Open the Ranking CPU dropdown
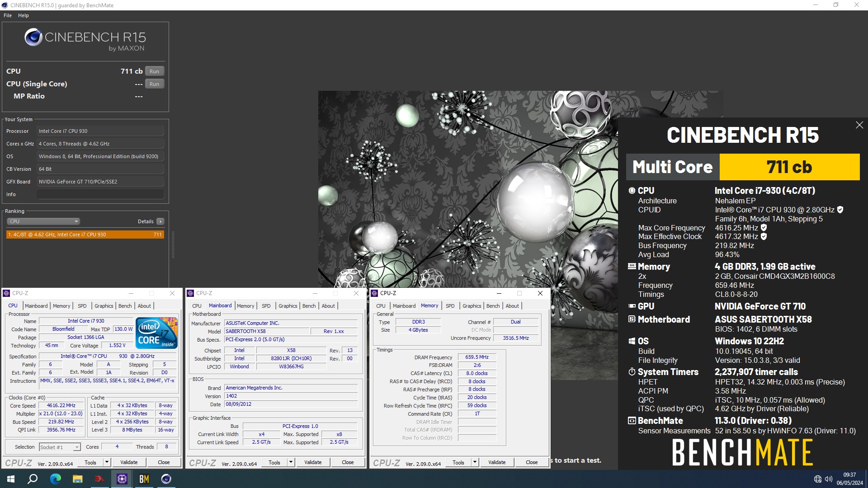The image size is (868, 488). (43, 221)
